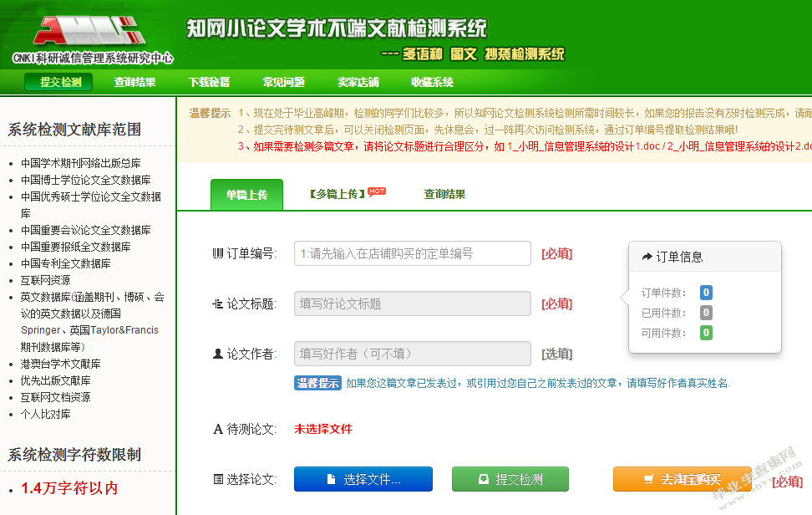Click the blue 订单件数 count badge
Viewport: 812px width, 515px height.
click(706, 293)
